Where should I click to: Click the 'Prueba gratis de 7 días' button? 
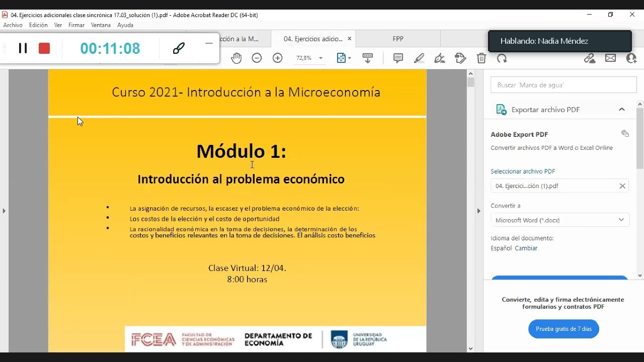(563, 329)
